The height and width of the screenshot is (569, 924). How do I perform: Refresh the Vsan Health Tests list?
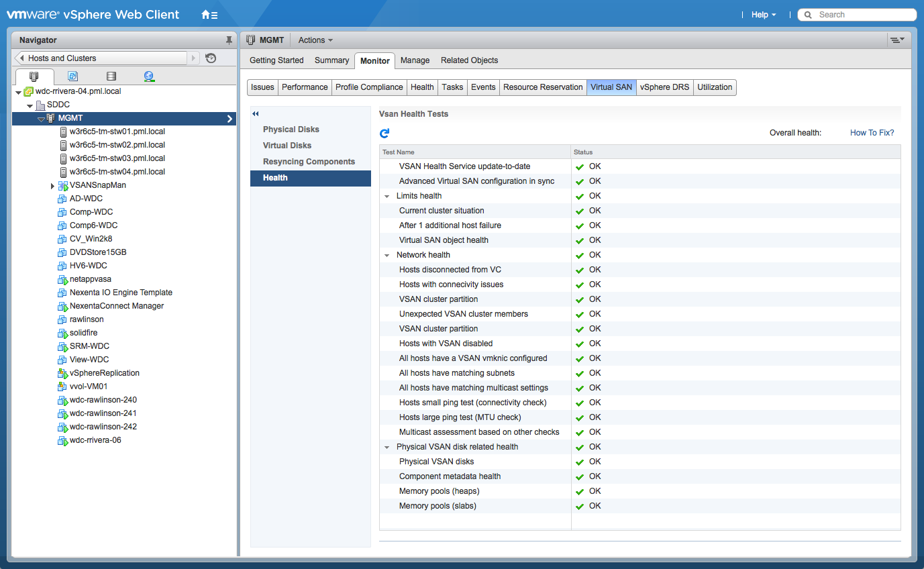(384, 134)
